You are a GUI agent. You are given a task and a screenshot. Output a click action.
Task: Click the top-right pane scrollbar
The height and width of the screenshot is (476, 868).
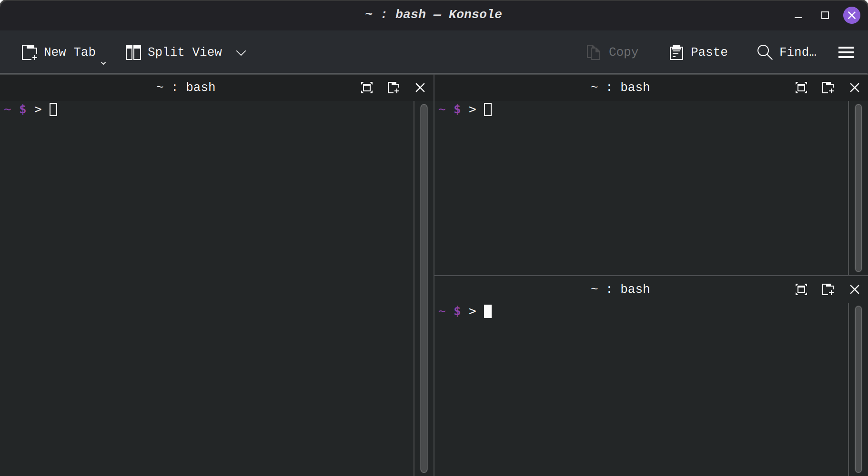tap(858, 188)
